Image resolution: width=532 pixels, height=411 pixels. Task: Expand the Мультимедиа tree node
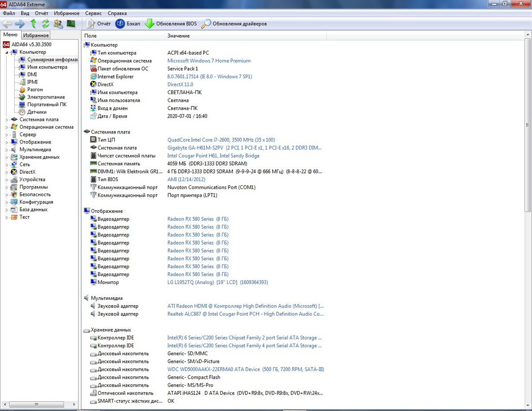7,150
